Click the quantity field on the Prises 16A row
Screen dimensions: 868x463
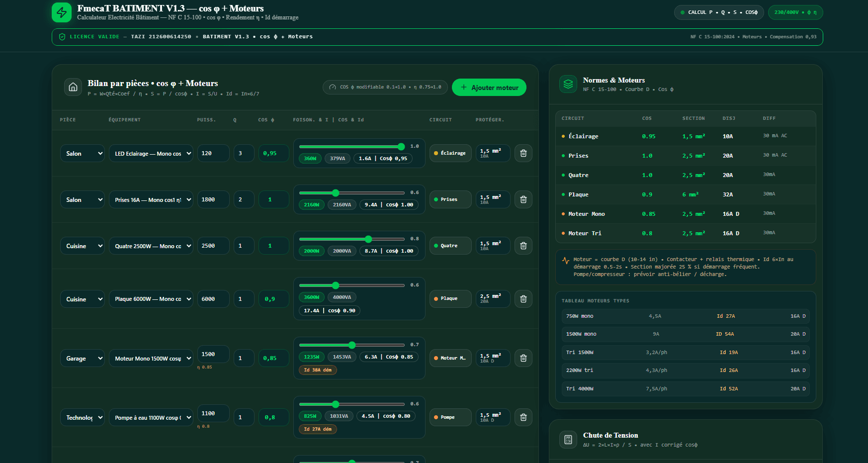coord(244,199)
